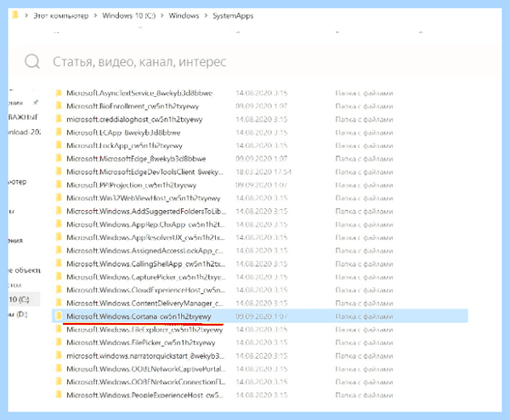
Task: Click 'Папка с файлами' in FilePicker row
Action: tap(365, 343)
